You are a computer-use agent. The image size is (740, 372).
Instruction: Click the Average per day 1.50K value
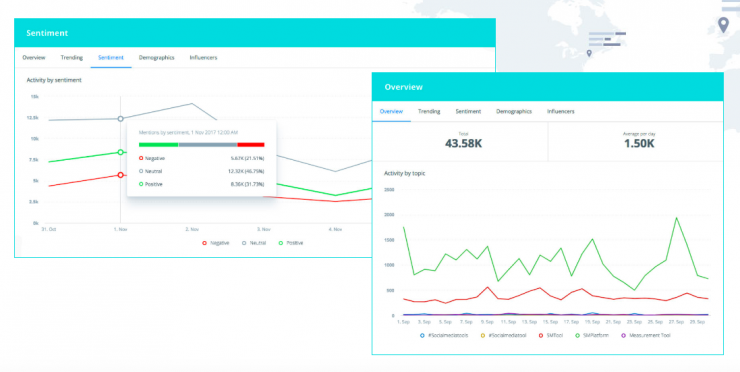[639, 144]
